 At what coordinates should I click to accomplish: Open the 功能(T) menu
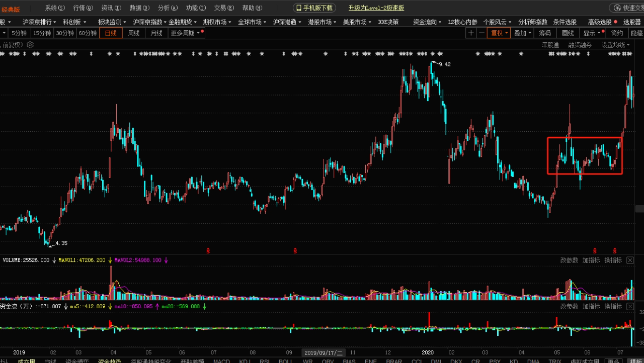point(196,8)
